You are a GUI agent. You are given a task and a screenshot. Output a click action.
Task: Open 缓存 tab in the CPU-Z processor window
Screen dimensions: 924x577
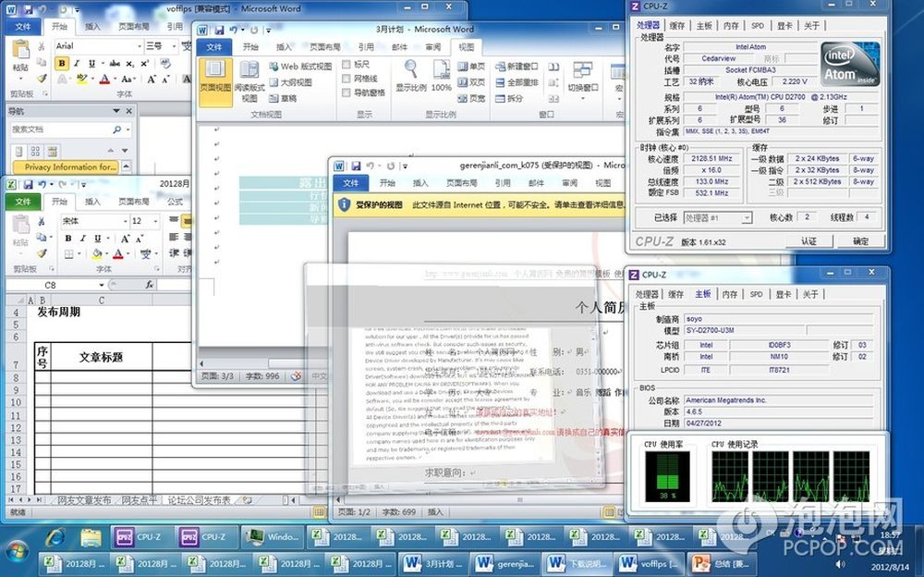[x=677, y=25]
